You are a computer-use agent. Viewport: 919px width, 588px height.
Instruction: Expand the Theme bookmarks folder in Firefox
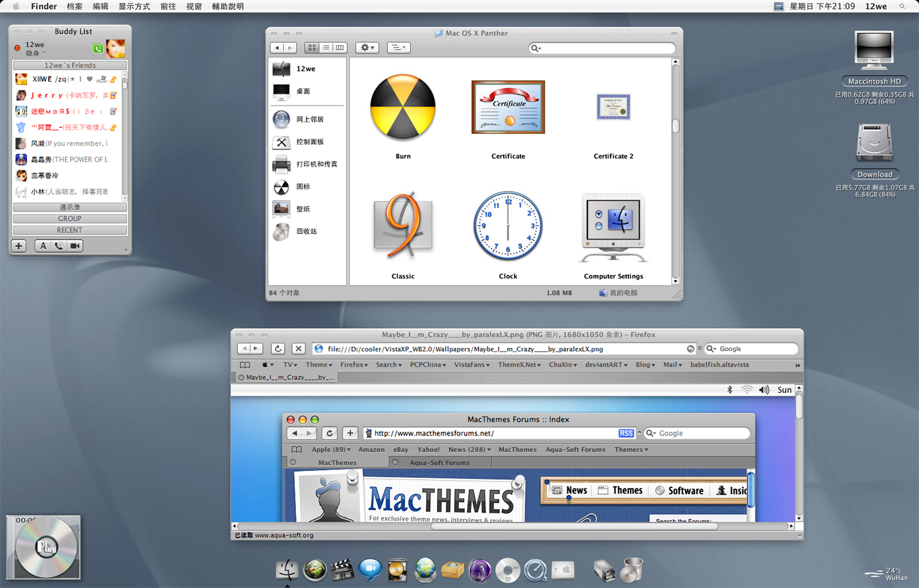[x=319, y=365]
